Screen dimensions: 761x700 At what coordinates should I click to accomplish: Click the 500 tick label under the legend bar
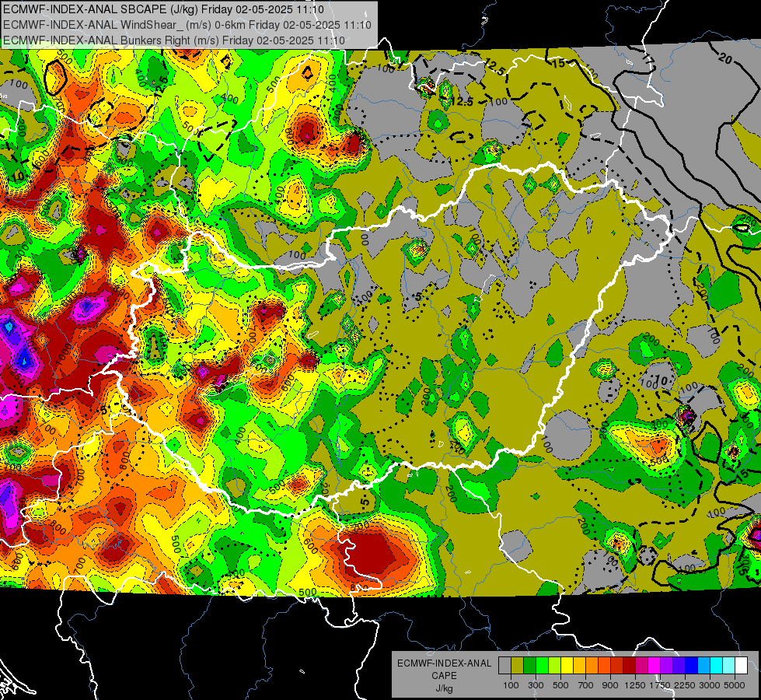click(x=560, y=685)
